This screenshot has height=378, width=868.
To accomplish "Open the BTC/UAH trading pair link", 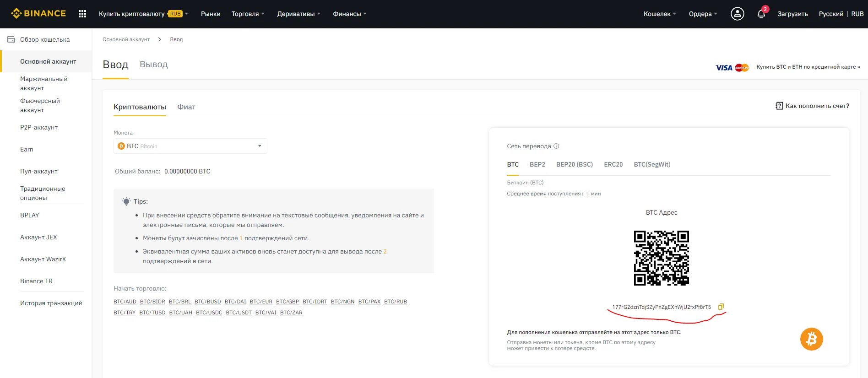I will 180,313.
